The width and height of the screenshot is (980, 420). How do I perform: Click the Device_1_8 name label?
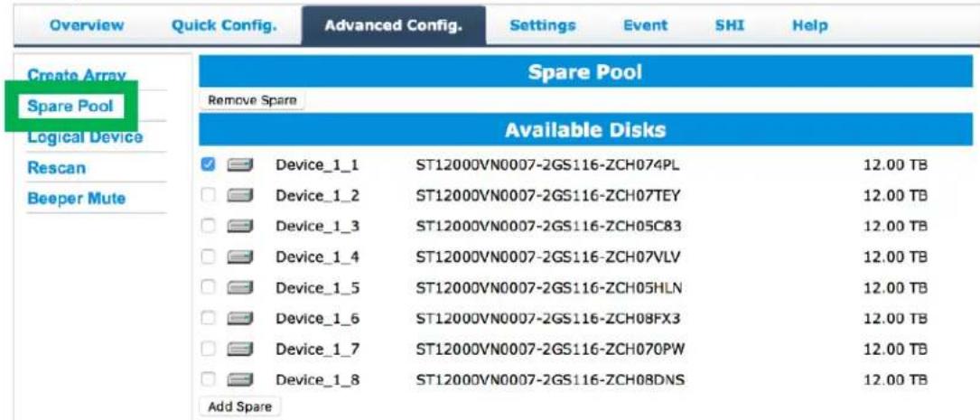click(x=318, y=379)
